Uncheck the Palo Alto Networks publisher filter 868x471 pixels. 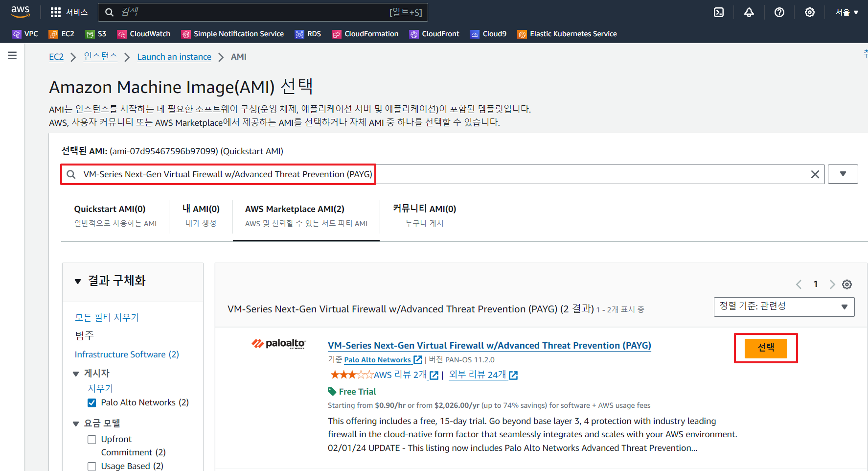pyautogui.click(x=91, y=403)
